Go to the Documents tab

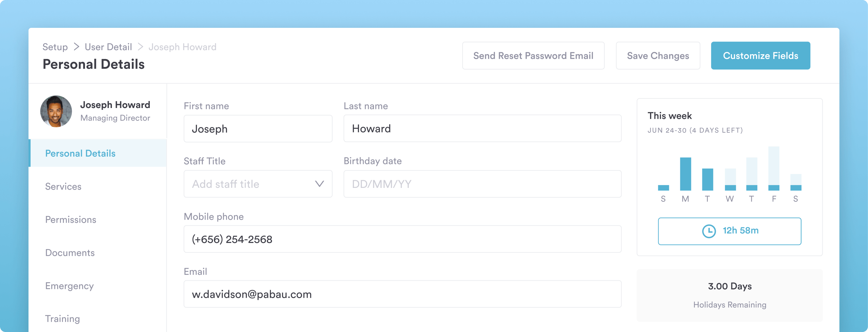(70, 253)
